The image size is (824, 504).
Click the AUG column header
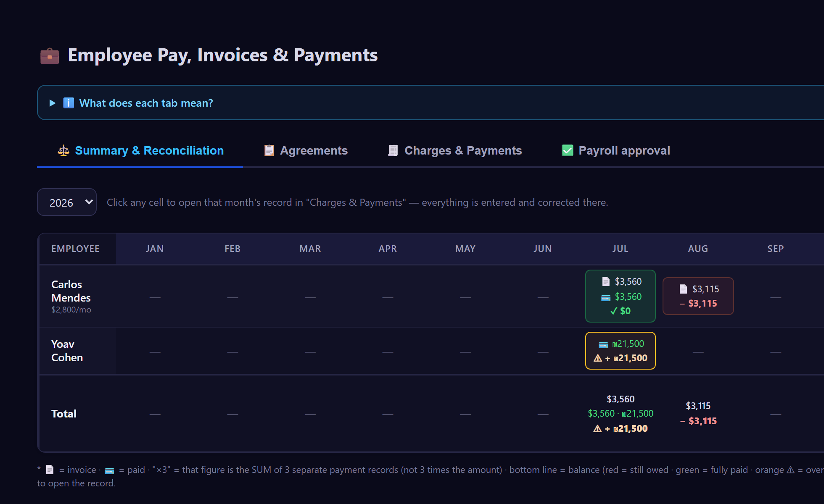pyautogui.click(x=698, y=249)
